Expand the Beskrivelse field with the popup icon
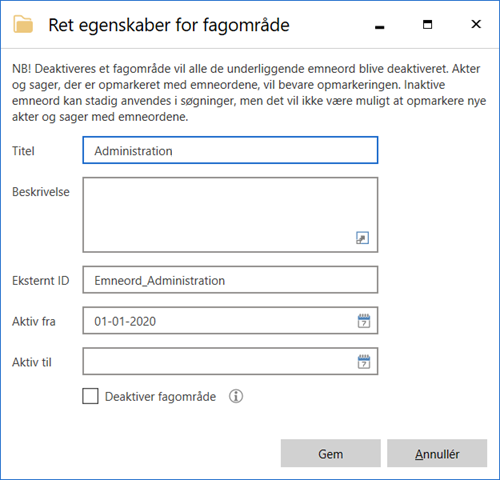 362,238
